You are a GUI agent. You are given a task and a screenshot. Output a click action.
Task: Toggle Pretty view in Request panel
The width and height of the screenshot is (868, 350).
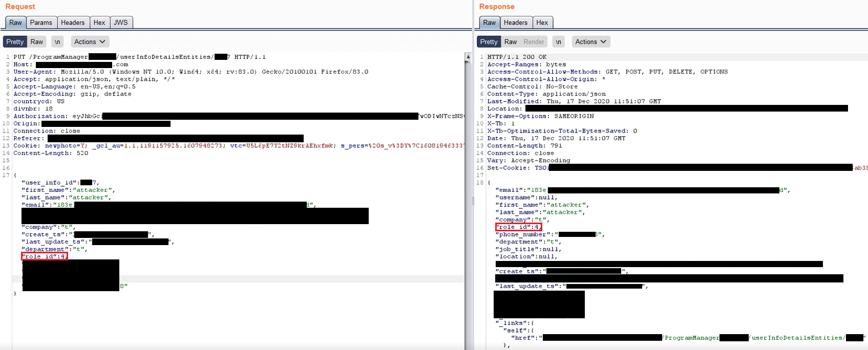(15, 42)
